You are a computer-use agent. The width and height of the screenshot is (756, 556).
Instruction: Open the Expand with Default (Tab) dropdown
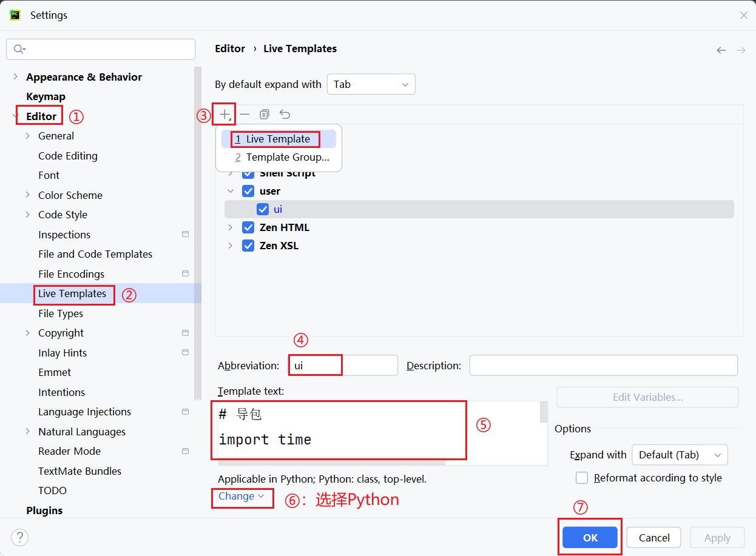(679, 455)
